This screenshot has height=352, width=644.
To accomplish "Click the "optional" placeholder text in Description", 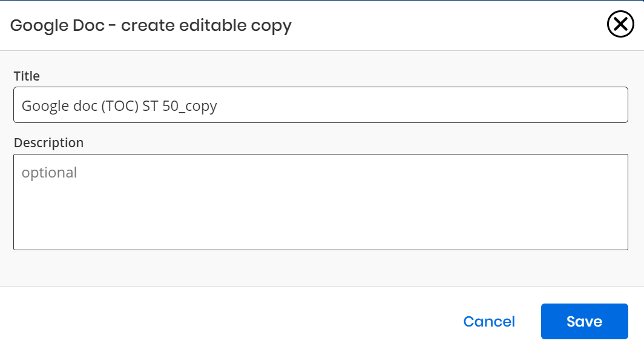I will click(49, 172).
